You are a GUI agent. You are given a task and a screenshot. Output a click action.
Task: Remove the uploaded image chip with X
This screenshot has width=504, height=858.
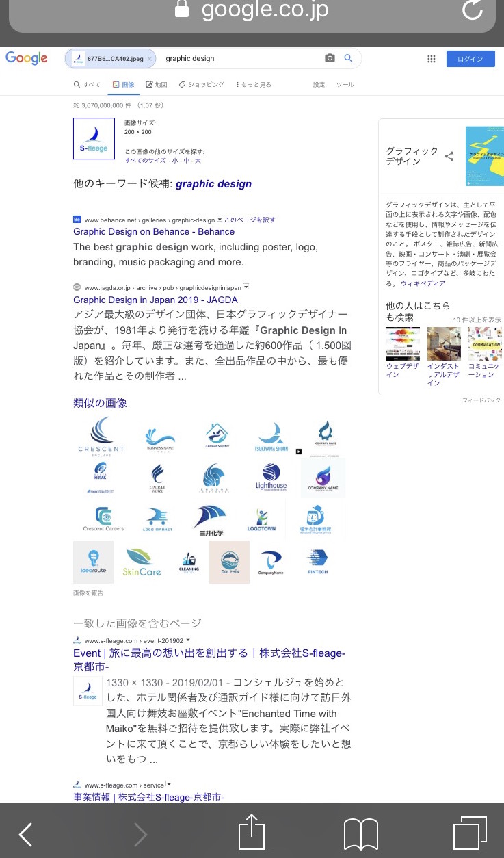point(150,59)
